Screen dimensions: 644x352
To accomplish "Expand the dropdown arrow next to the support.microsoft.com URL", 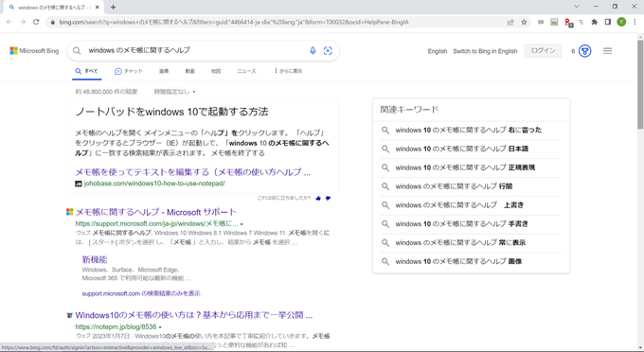I will click(x=241, y=224).
